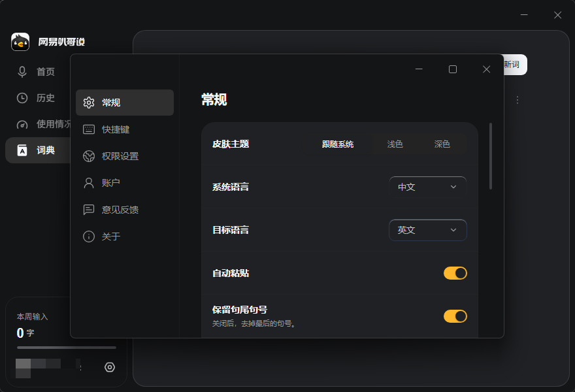This screenshot has height=392, width=575.
Task: Click the 自动粘贴 label text
Action: tap(231, 273)
